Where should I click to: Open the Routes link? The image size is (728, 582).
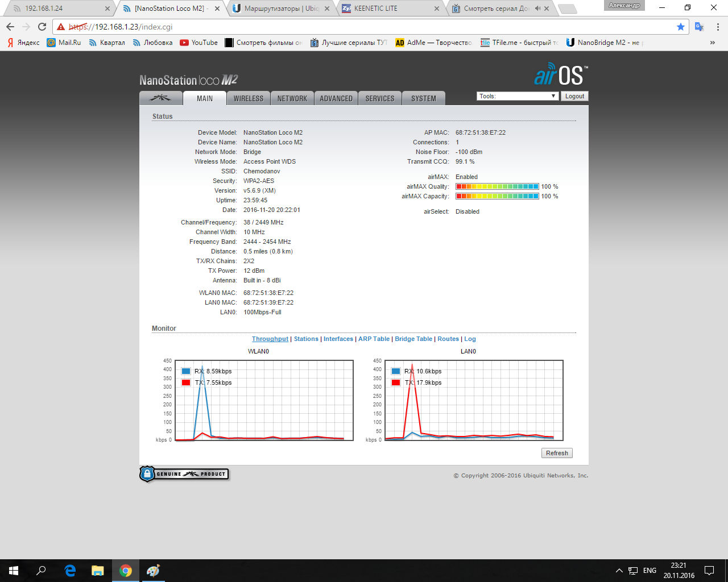[x=448, y=339]
